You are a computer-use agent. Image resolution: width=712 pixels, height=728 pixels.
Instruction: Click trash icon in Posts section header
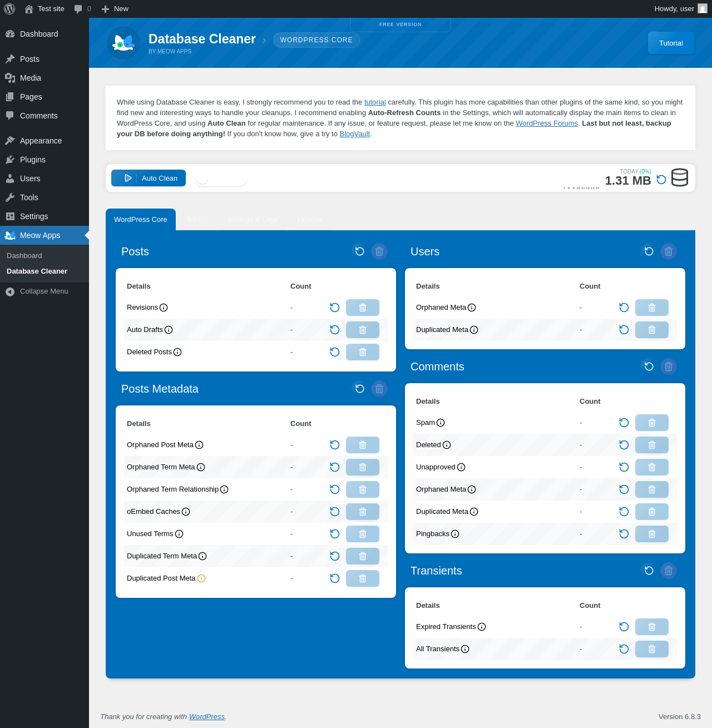379,251
